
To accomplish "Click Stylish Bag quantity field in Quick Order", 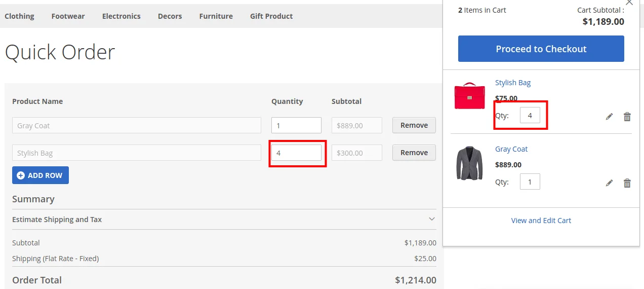I will (296, 153).
